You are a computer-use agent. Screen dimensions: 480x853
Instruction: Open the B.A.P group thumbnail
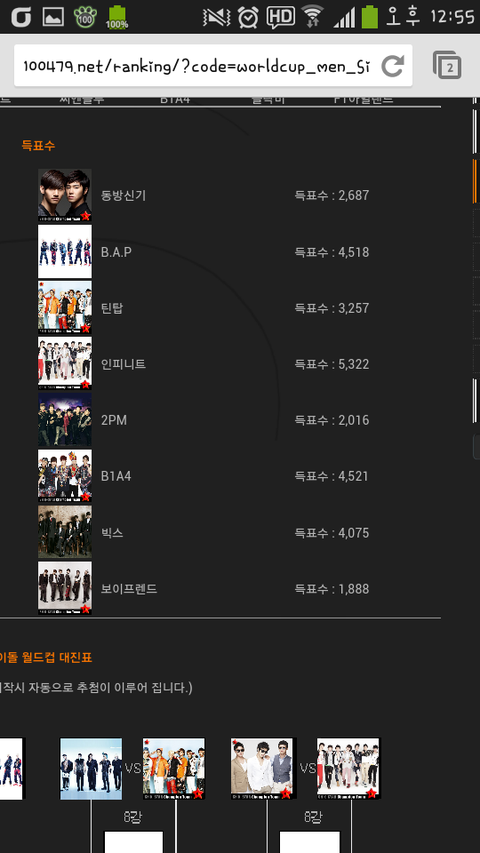coord(65,252)
